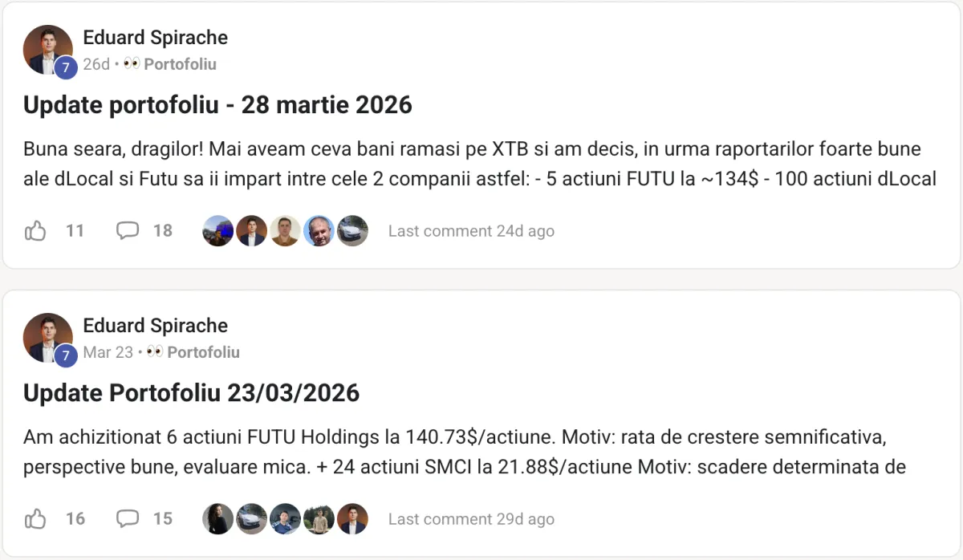Viewport: 963px width, 560px height.
Task: Open last commenter avatar on second post
Action: pos(352,519)
